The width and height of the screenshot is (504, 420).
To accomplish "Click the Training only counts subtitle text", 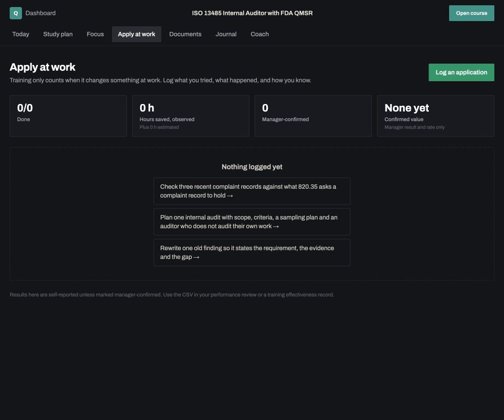I will pyautogui.click(x=160, y=80).
